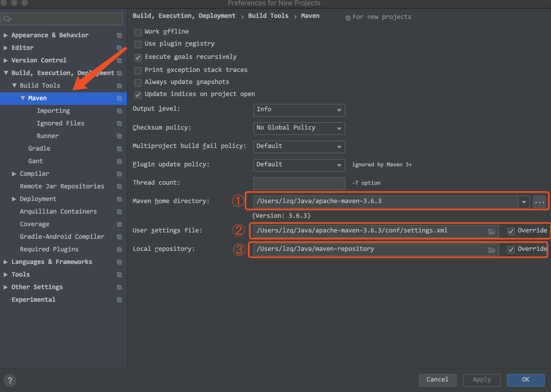Expand the Compiler tree node
Screen dimensions: 551x392
click(x=14, y=174)
